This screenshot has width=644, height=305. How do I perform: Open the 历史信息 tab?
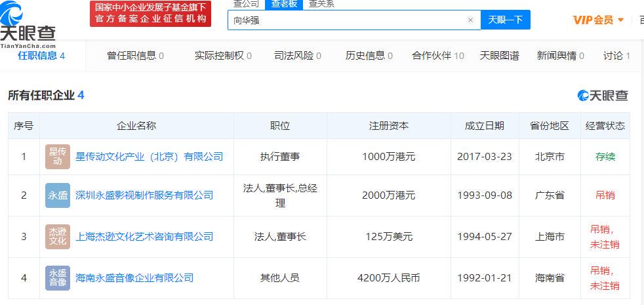click(x=369, y=56)
